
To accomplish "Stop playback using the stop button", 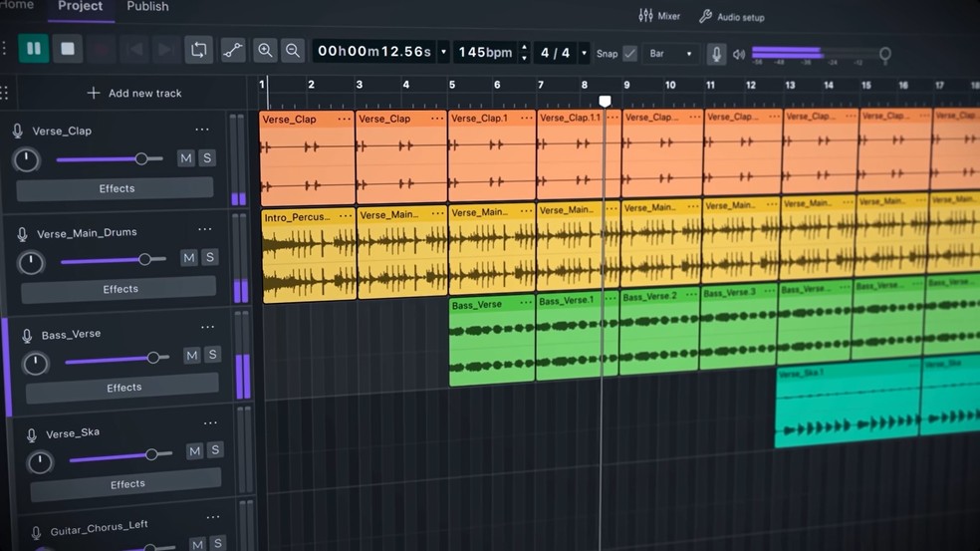I will click(68, 49).
